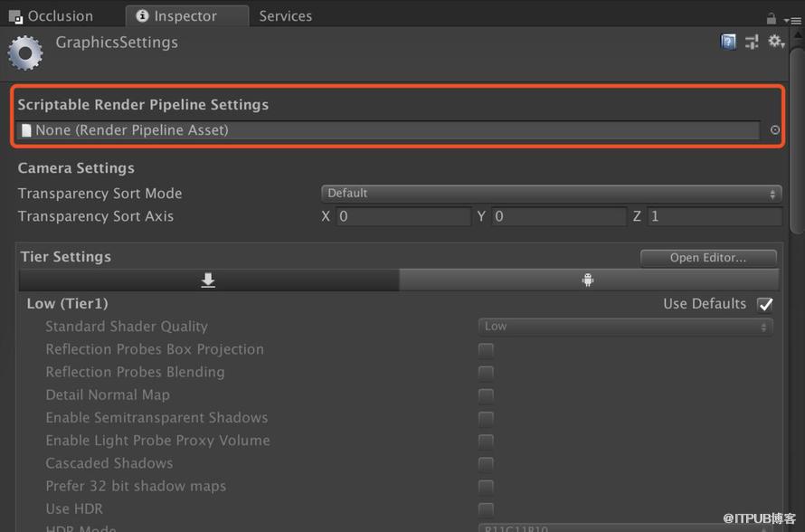Click the Transparency Sort Axis Y field

pyautogui.click(x=559, y=217)
